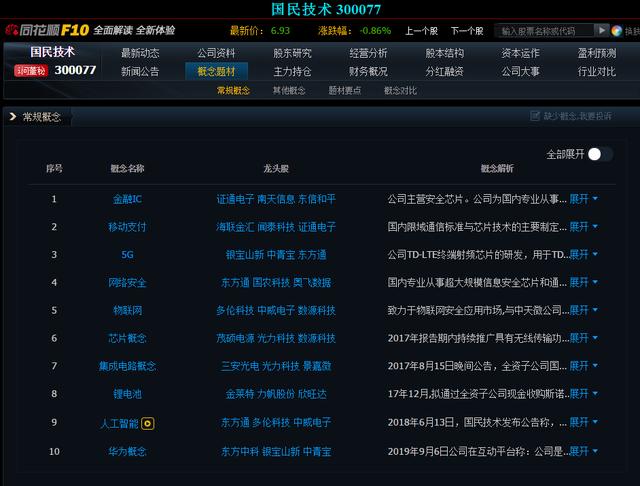The image size is (640, 486).
Task: Open the 移动支付 concept link
Action: pos(127,227)
